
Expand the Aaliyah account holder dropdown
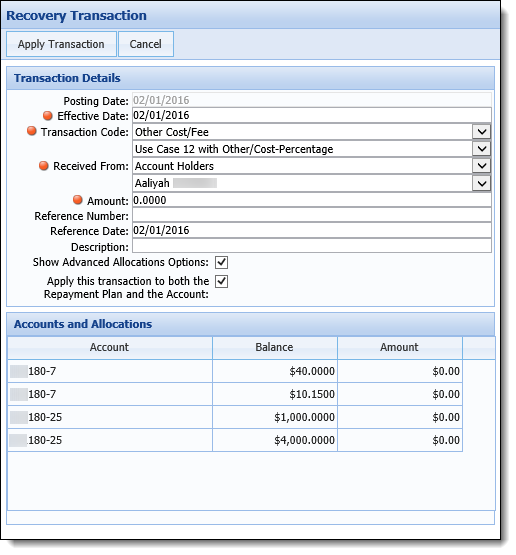(482, 183)
